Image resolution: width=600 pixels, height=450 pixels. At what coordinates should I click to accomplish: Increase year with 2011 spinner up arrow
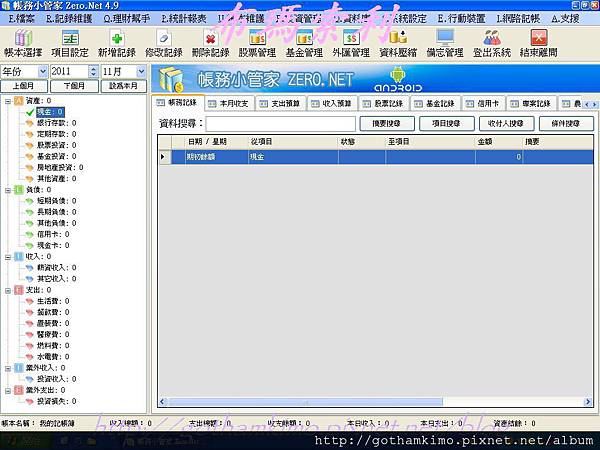coord(93,68)
